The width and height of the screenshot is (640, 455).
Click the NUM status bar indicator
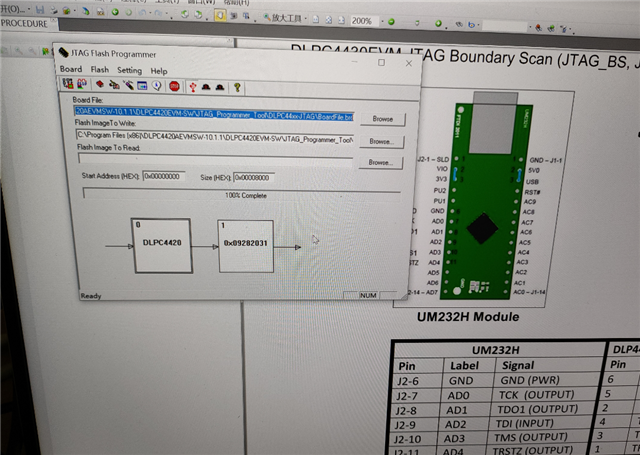368,295
